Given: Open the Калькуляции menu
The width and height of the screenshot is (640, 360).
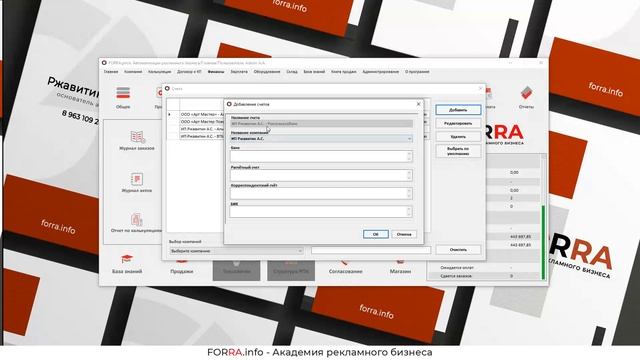Looking at the screenshot, I should coord(160,72).
